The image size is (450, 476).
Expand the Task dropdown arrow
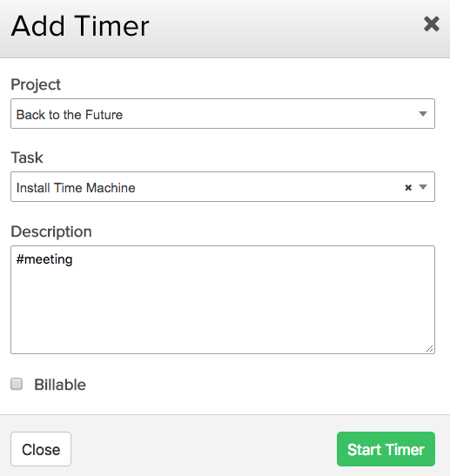423,187
